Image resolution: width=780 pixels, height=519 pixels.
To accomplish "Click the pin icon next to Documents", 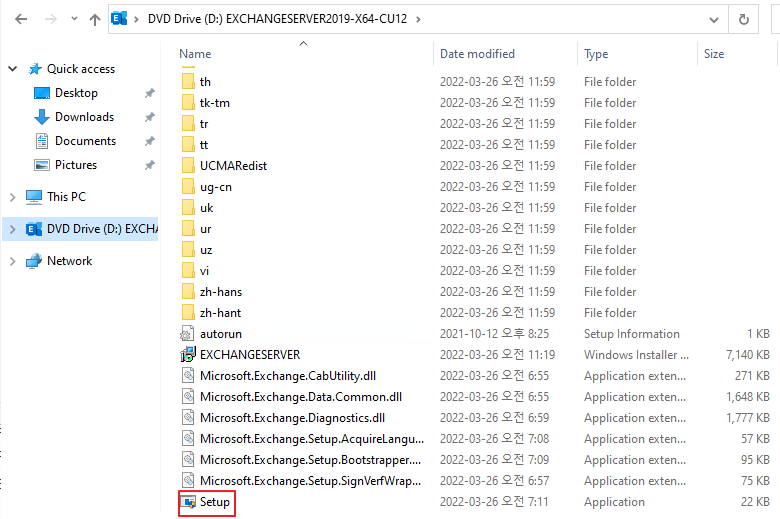I will 150,141.
